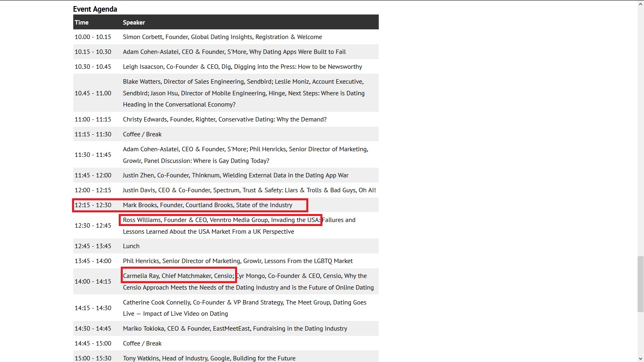Click the Justin Zhen Thinknum session entry
The image size is (644, 362).
(235, 175)
